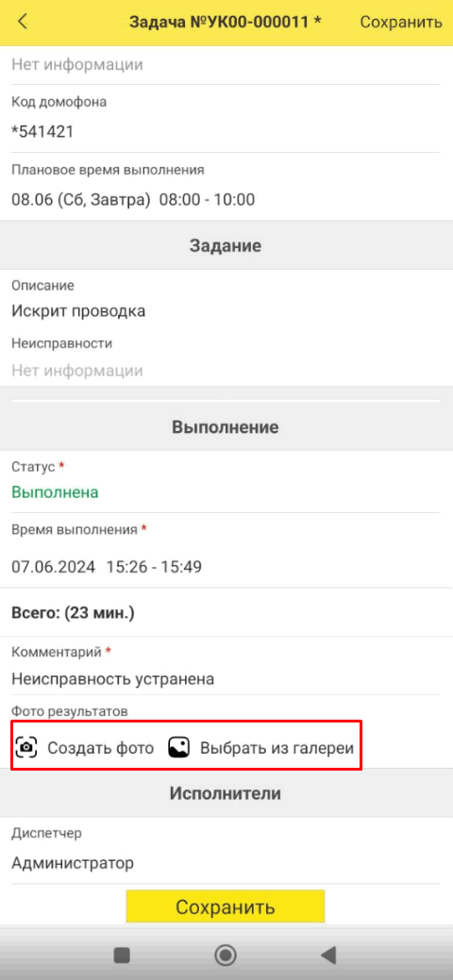The height and width of the screenshot is (980, 453).
Task: Tap Android triangle back button
Action: [328, 955]
